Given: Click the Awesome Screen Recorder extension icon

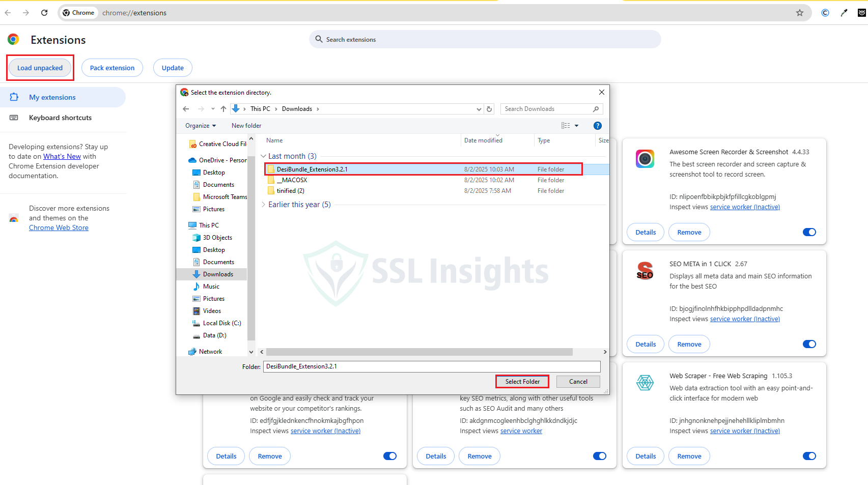Looking at the screenshot, I should point(645,159).
